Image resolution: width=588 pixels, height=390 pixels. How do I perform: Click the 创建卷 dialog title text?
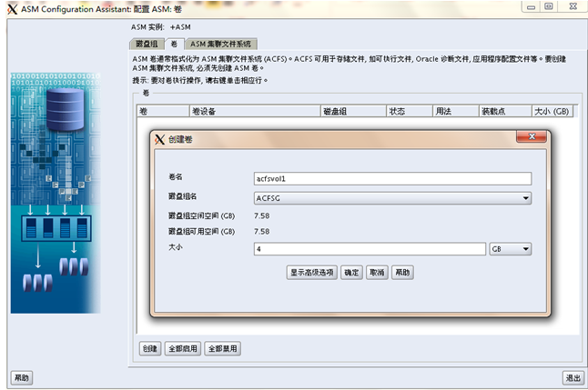(180, 139)
